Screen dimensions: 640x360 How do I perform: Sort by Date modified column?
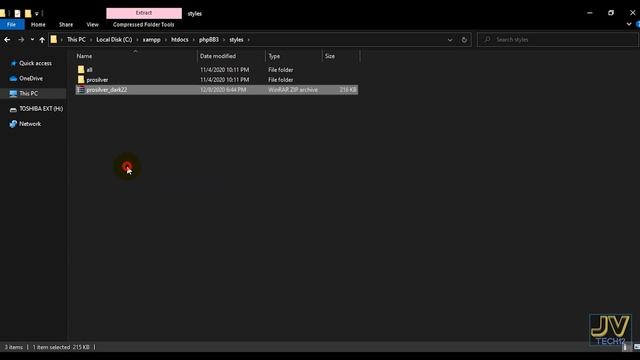[231, 56]
